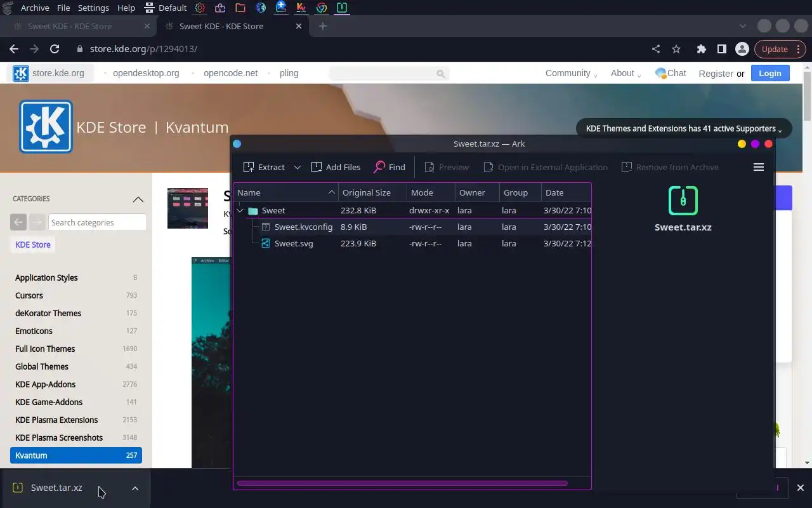Click the Owner column header
Screen dimensions: 812x508
coord(477,192)
